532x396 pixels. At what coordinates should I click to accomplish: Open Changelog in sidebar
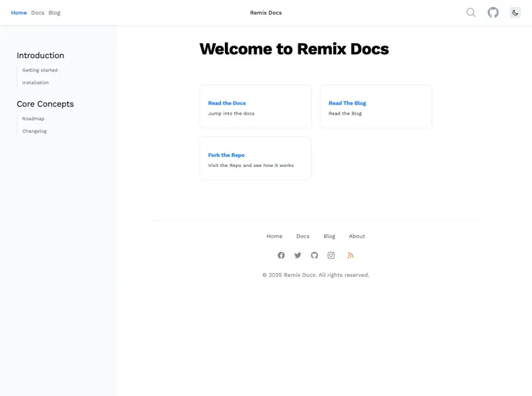[x=34, y=131]
